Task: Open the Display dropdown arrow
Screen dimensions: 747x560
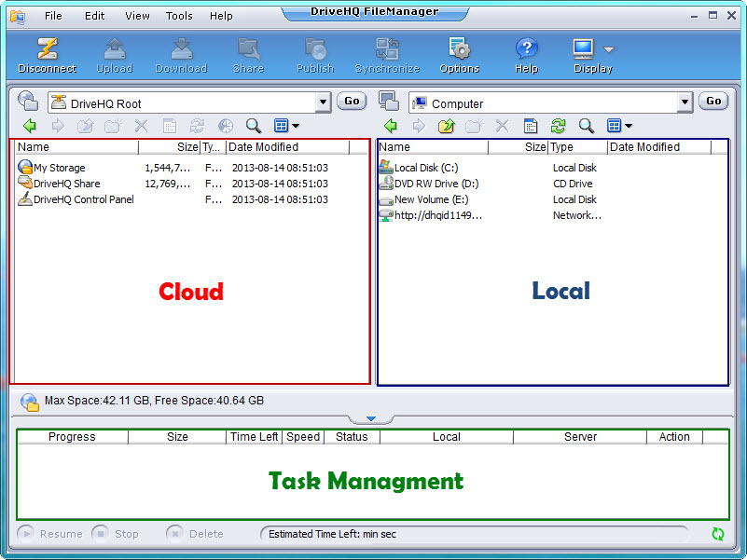Action: [x=608, y=49]
